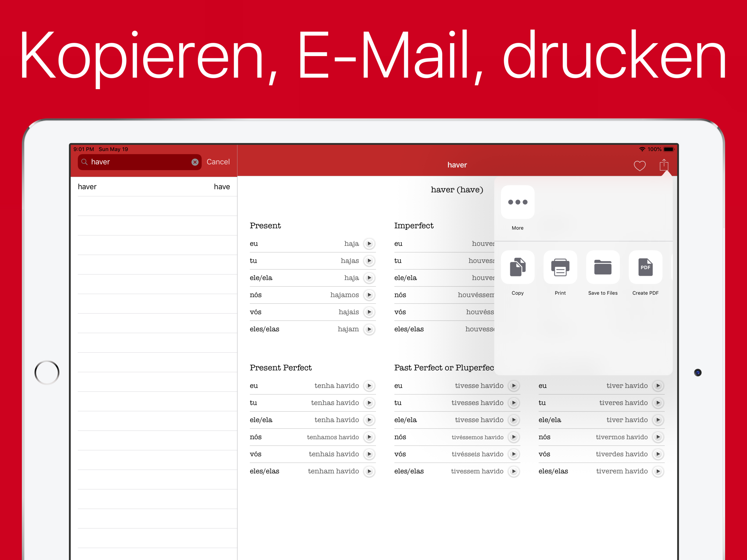
Task: Play audio for ele/ela haja
Action: (x=369, y=278)
